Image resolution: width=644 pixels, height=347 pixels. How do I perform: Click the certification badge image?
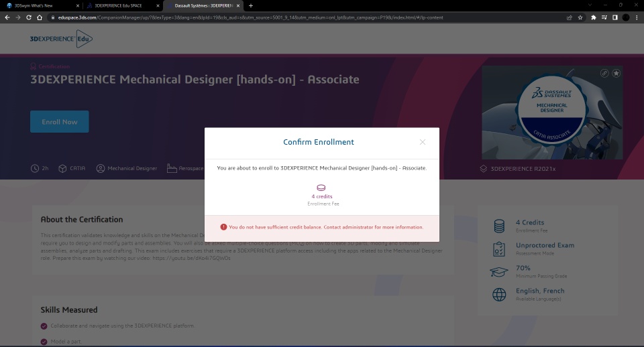click(x=552, y=113)
